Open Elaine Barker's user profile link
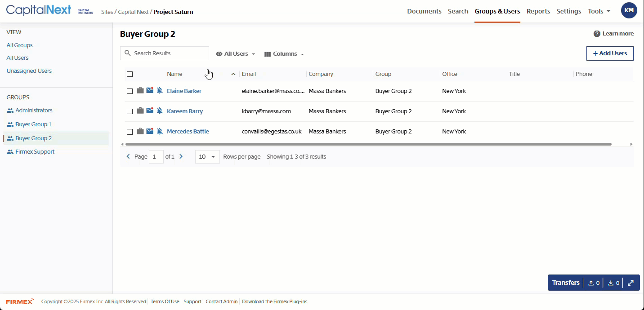The height and width of the screenshot is (310, 644). 184,91
